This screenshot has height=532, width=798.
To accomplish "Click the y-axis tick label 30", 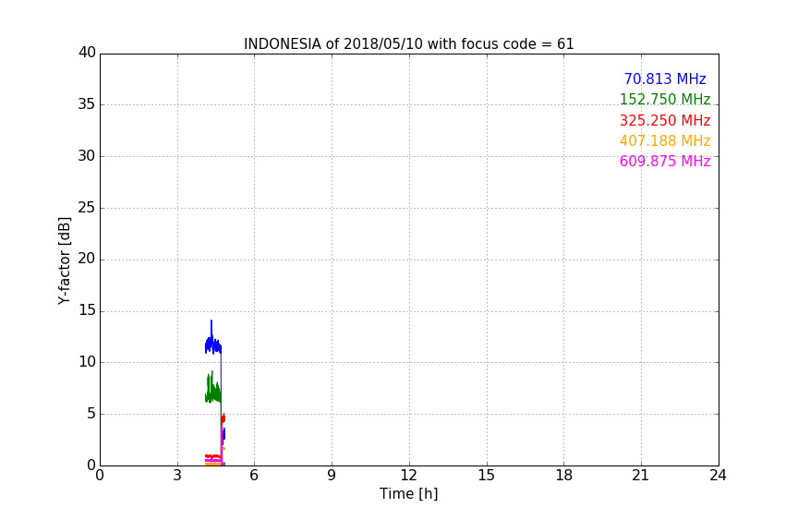I will point(87,156).
